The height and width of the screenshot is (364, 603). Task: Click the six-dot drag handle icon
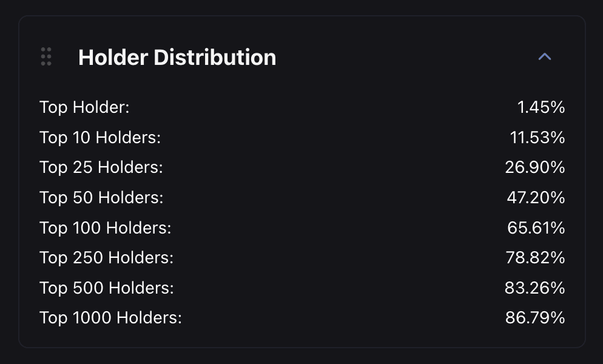pos(45,56)
